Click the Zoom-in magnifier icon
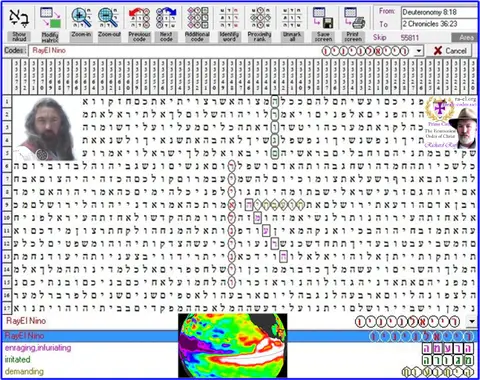This screenshot has width=480, height=380. [81, 17]
